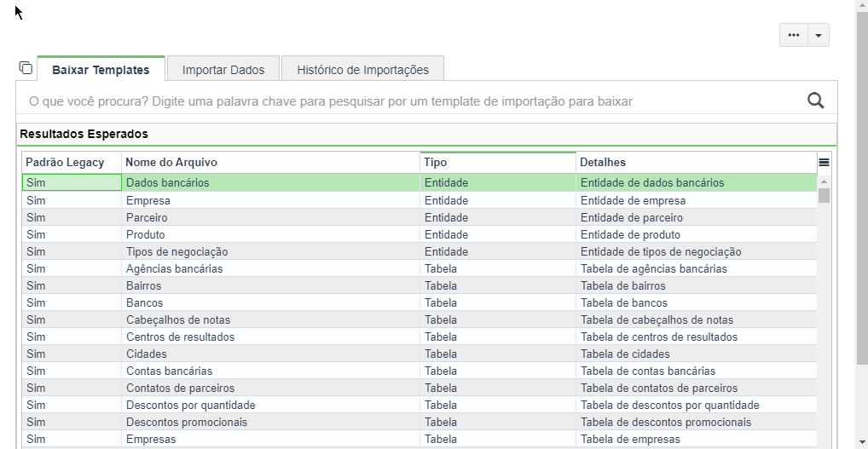Click the Tipo cell in the Bancos row

498,303
